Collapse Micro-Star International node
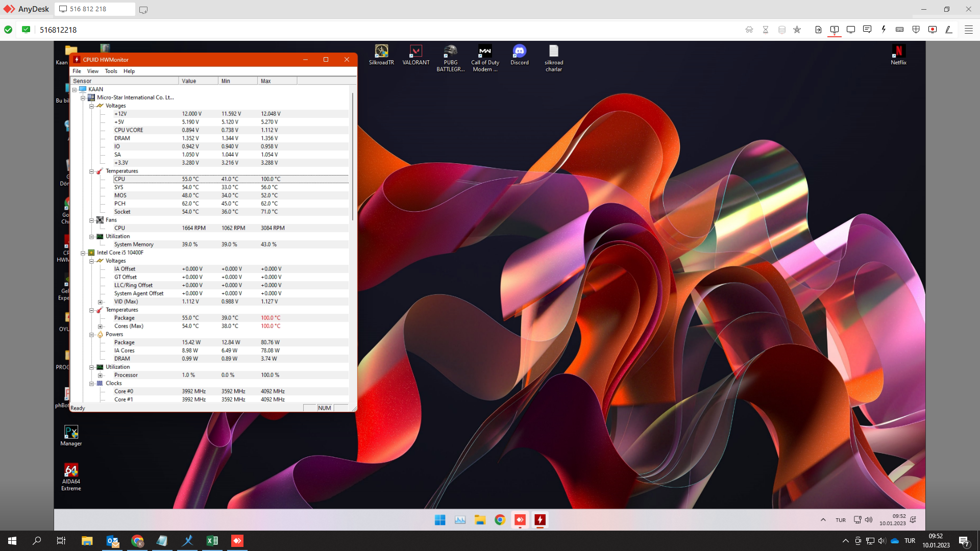This screenshot has width=980, height=551. (83, 97)
